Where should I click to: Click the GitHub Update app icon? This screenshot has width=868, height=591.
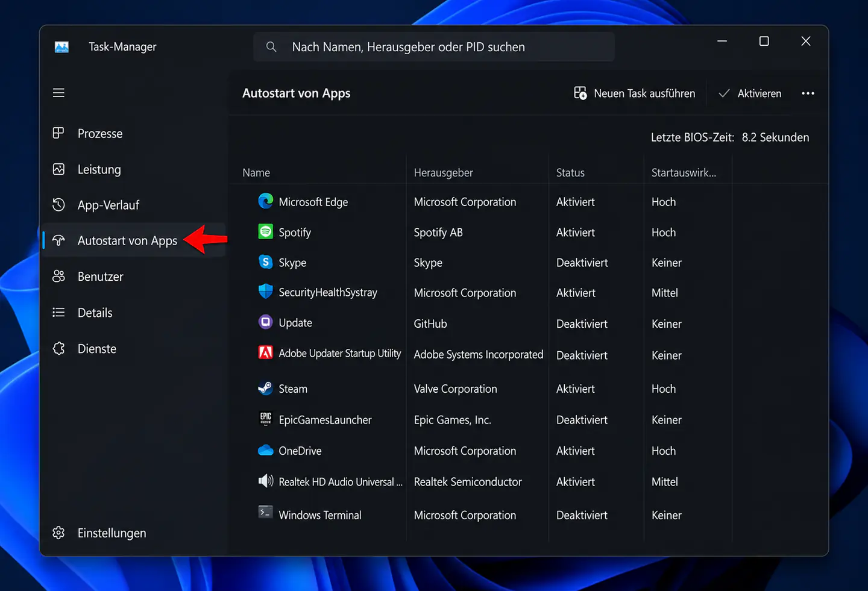[x=265, y=322]
